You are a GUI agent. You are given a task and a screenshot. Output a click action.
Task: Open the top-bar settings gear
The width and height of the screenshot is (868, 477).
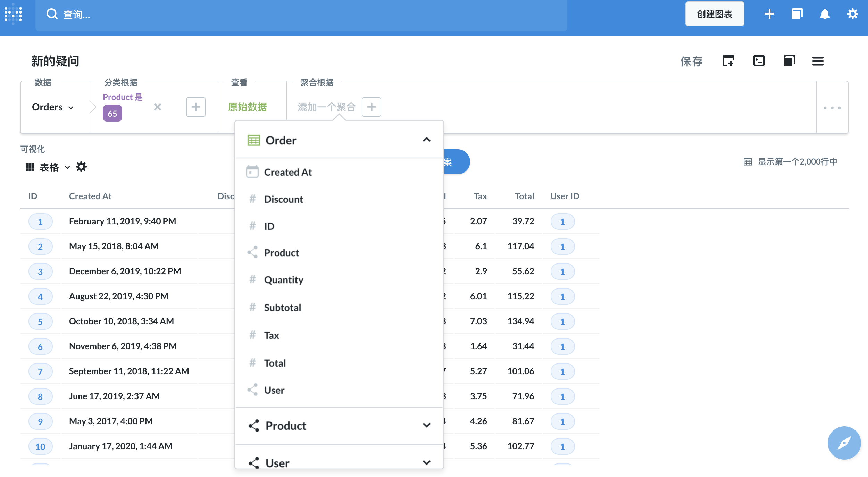[852, 14]
